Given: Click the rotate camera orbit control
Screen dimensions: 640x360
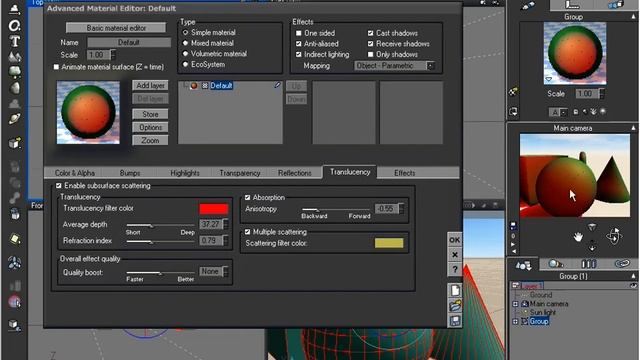Looking at the screenshot, I should click(614, 236).
